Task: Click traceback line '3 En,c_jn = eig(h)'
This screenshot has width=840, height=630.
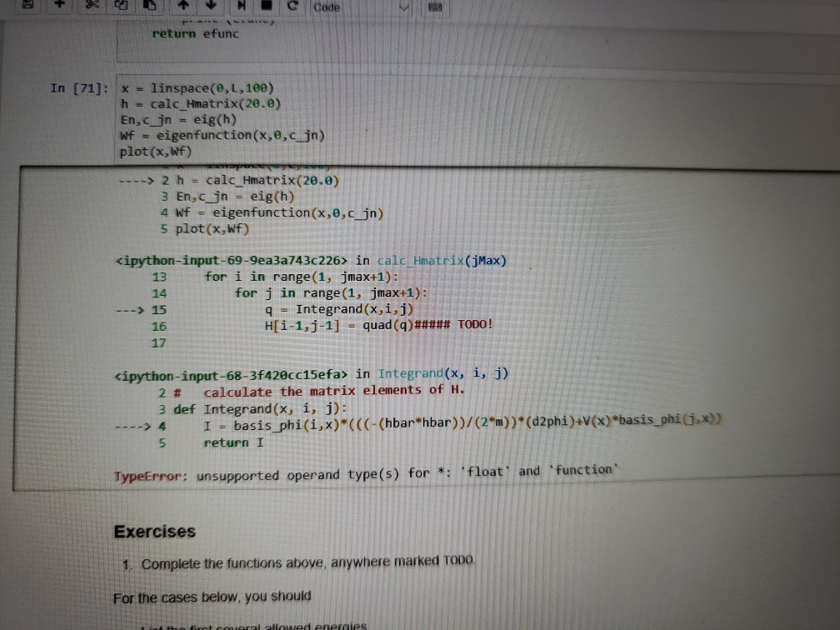Action: [x=227, y=197]
